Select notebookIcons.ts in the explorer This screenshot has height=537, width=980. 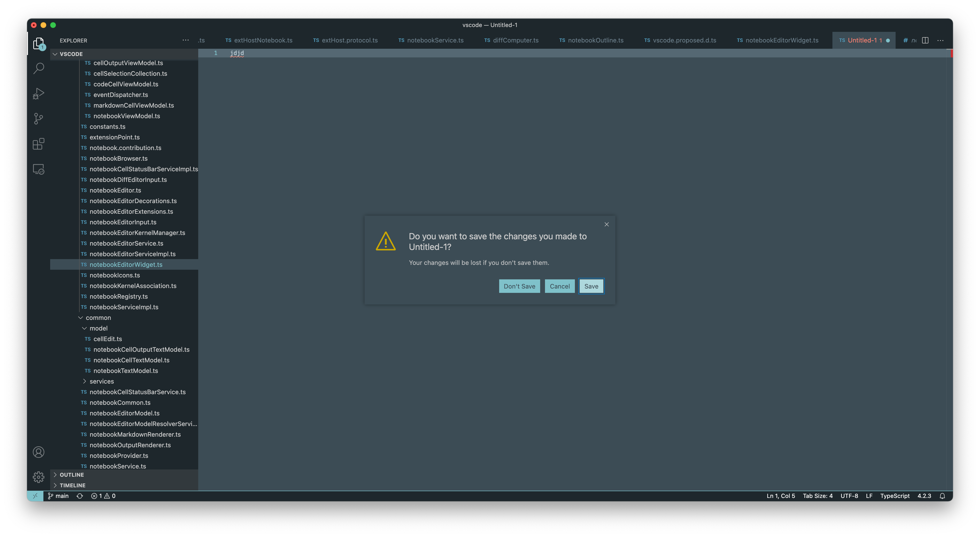click(x=115, y=275)
